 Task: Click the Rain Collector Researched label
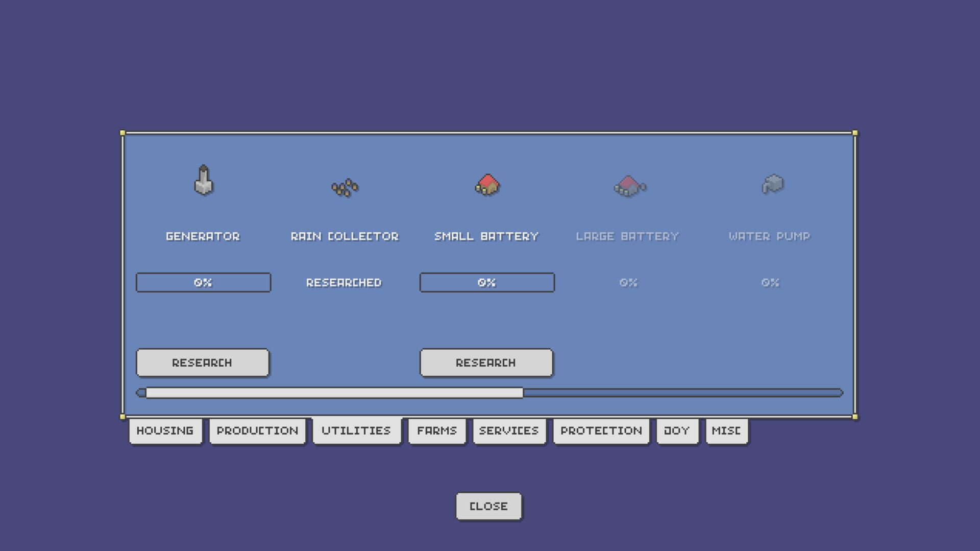[344, 283]
